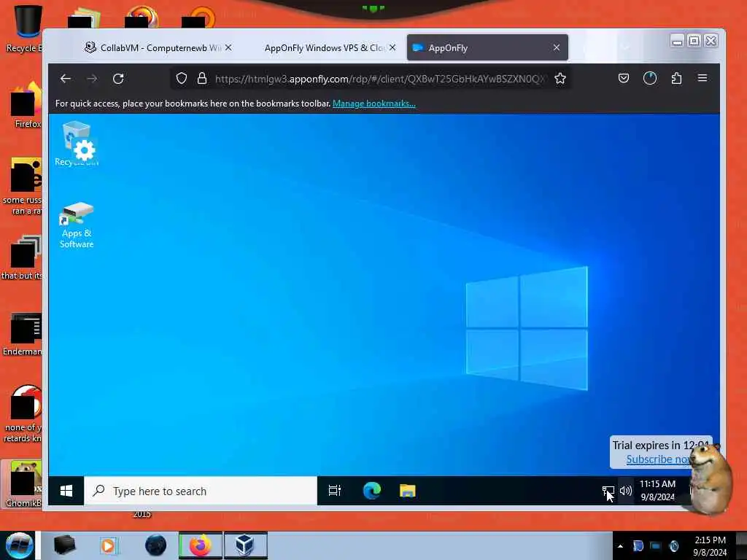The width and height of the screenshot is (747, 560).
Task: Click host clock showing 2:15 PM
Action: click(x=710, y=546)
